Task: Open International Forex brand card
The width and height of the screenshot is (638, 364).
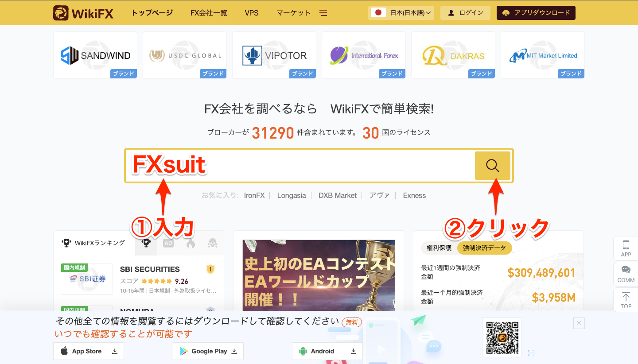Action: click(364, 55)
